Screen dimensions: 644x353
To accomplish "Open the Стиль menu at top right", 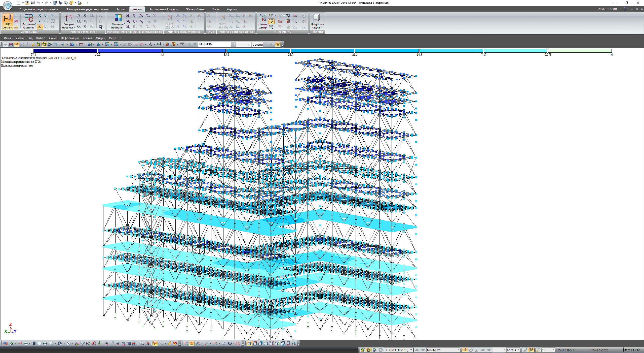I will coord(601,9).
